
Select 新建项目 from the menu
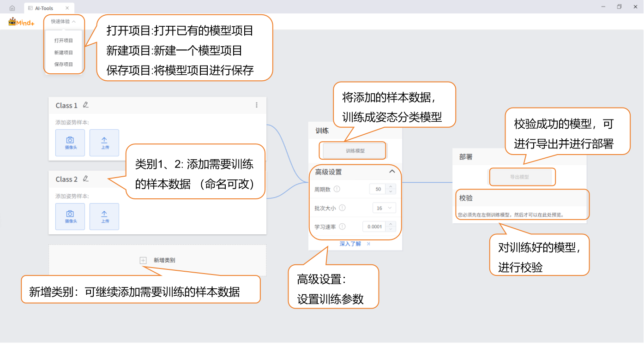(x=64, y=53)
